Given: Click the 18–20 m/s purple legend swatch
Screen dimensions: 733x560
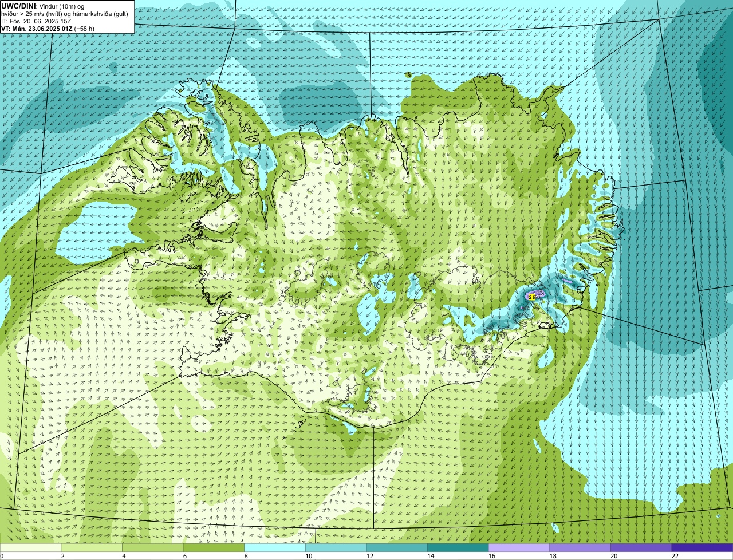Looking at the screenshot, I should [x=580, y=547].
